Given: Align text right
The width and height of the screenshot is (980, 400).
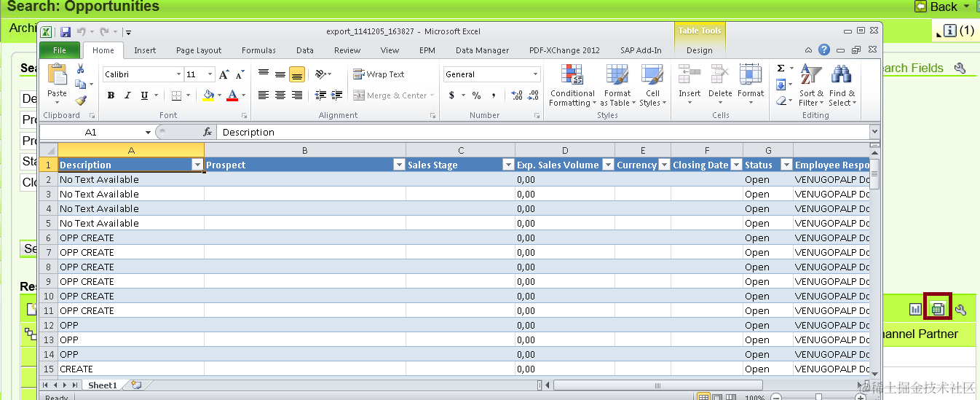Looking at the screenshot, I should pos(297,95).
